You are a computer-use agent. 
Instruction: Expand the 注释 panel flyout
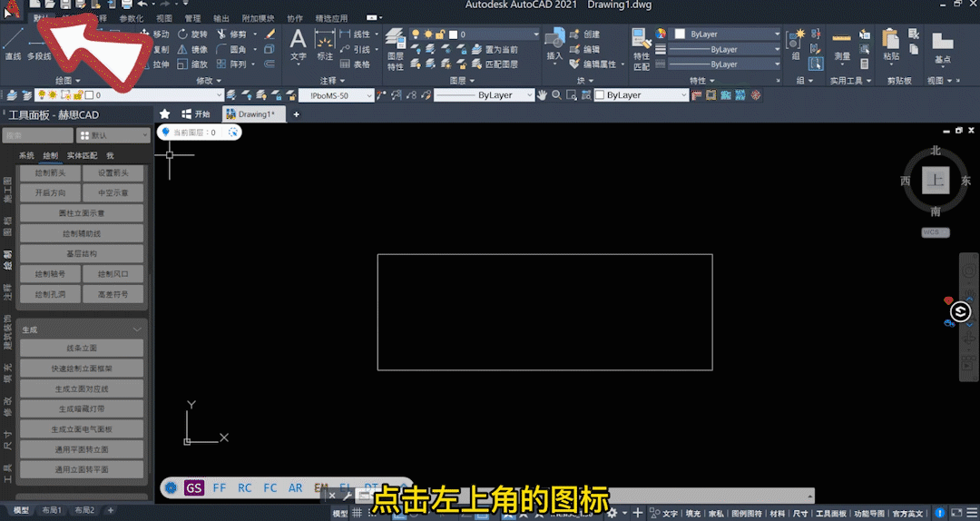(x=332, y=81)
